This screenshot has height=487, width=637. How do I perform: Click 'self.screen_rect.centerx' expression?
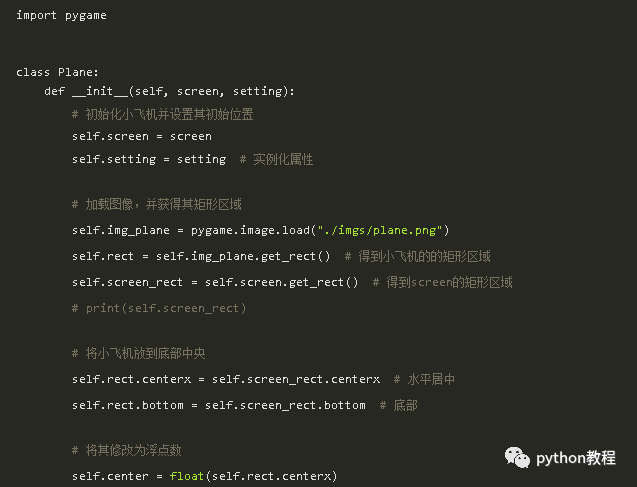[x=296, y=379]
